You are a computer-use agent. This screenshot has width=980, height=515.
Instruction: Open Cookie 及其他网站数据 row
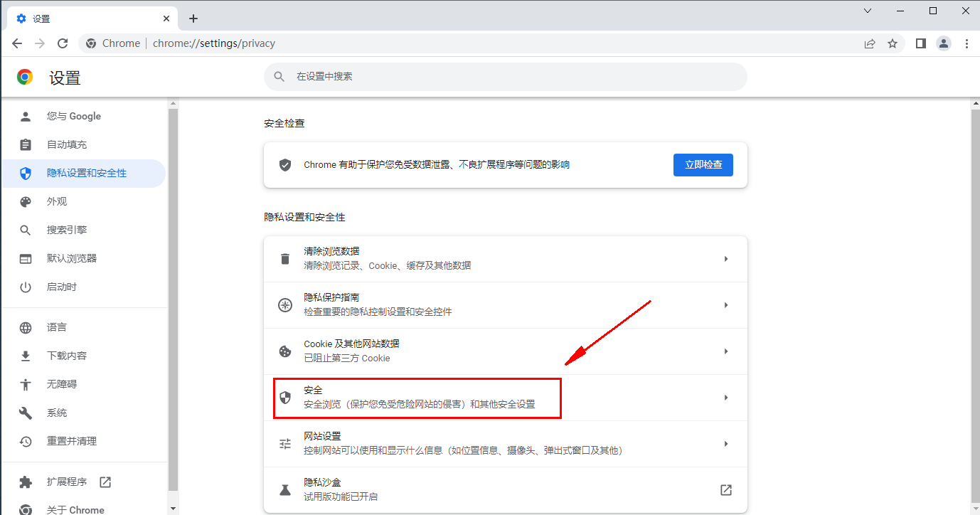506,351
